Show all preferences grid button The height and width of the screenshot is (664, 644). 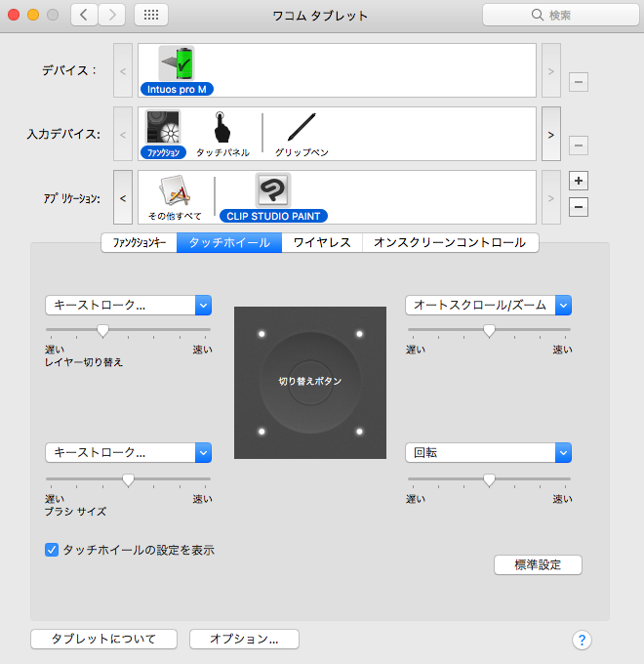[151, 15]
